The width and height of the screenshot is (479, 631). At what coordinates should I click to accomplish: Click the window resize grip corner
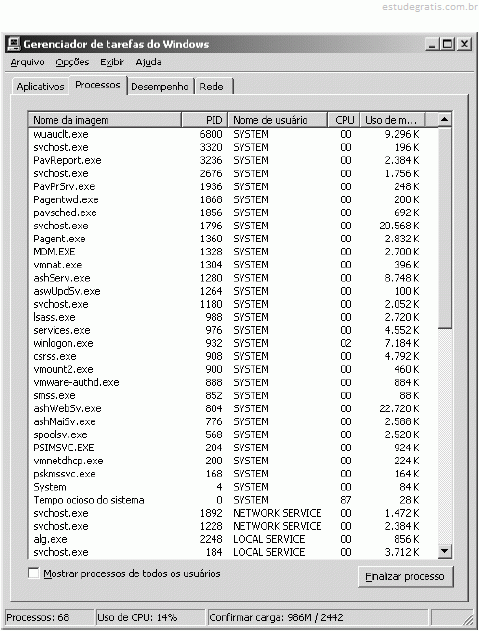pyautogui.click(x=468, y=619)
